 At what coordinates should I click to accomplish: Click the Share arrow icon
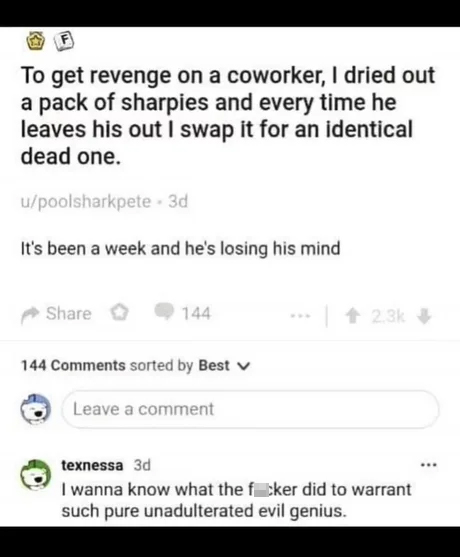coord(30,314)
